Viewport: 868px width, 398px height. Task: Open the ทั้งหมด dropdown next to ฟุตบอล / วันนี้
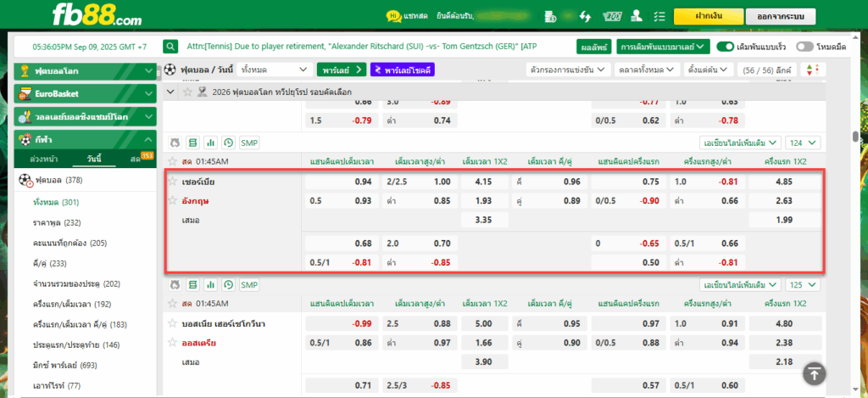pyautogui.click(x=274, y=70)
